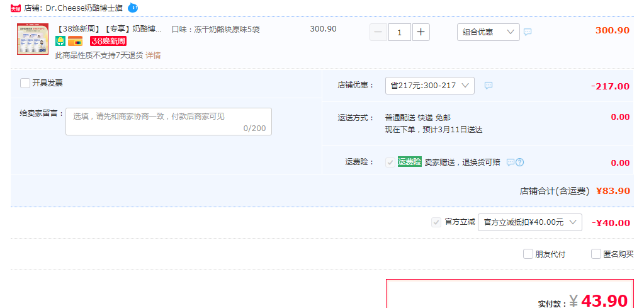644x308 pixels.
Task: Open the product thumbnail image
Action: pyautogui.click(x=33, y=39)
